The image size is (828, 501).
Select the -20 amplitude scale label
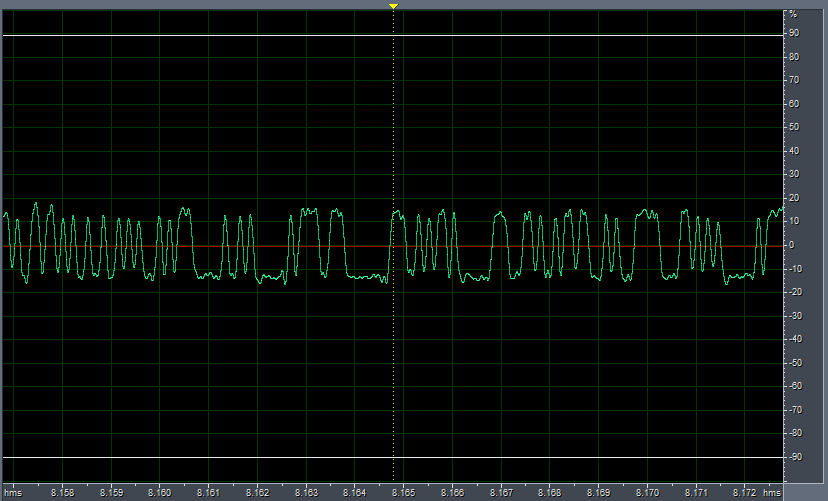[795, 292]
